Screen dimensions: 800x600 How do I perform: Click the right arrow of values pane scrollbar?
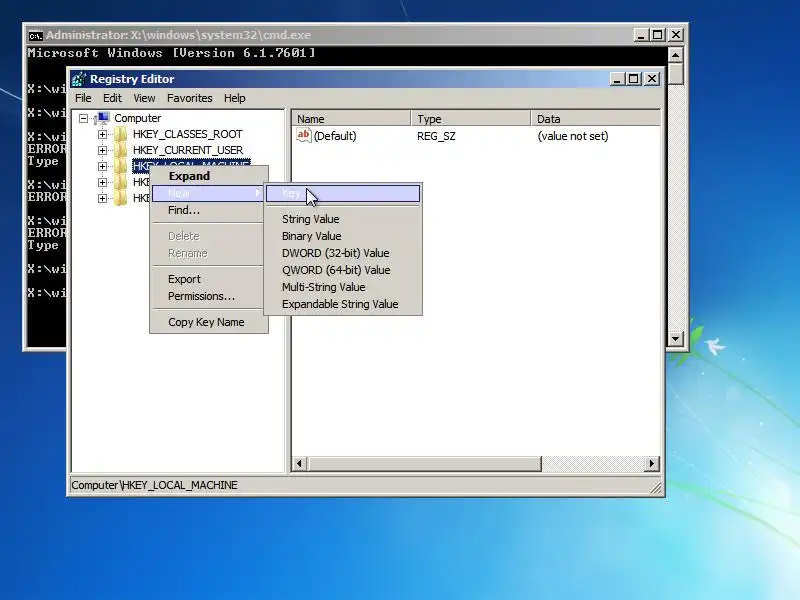[652, 464]
